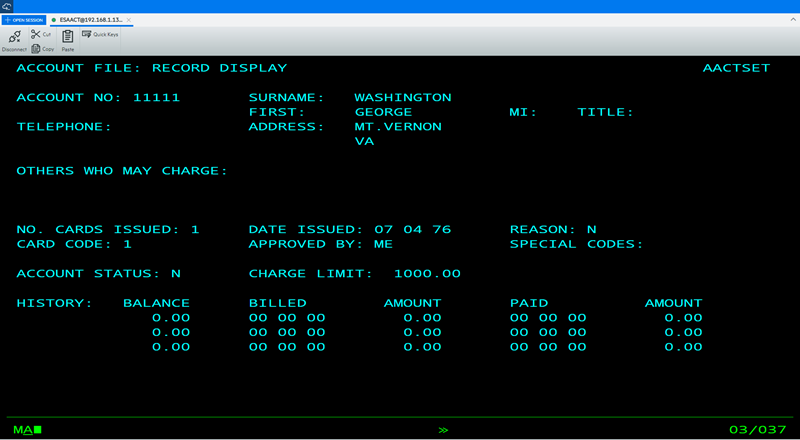Click the BILLED column header
Image resolution: width=800 pixels, height=440 pixels.
(278, 303)
